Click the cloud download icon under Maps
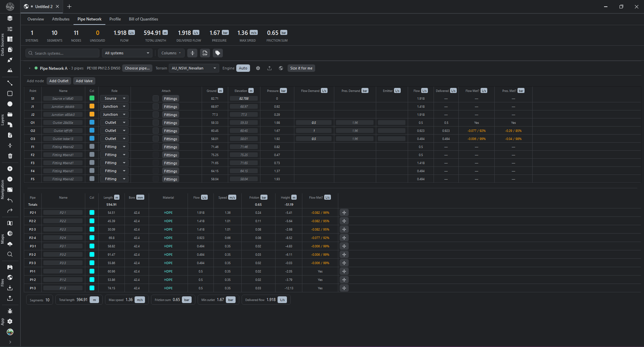This screenshot has height=347, width=644. pyautogui.click(x=10, y=244)
